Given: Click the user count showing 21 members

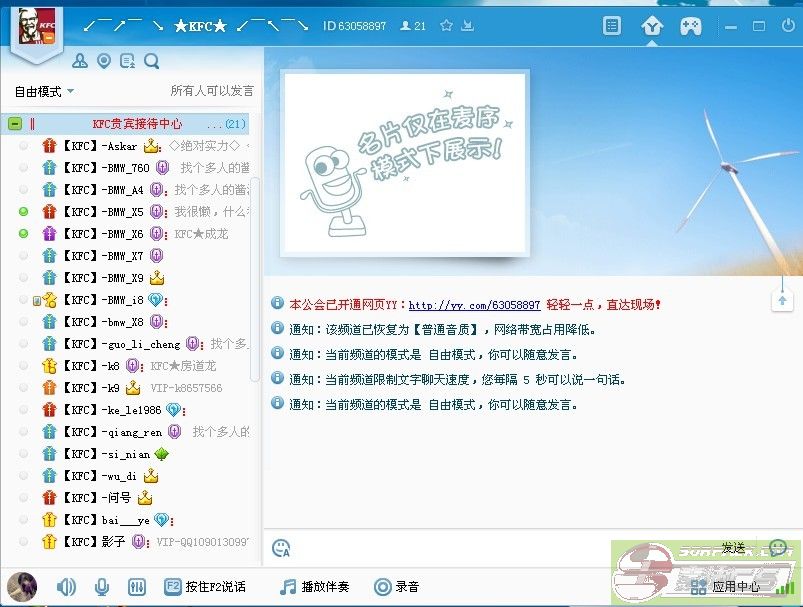Looking at the screenshot, I should [411, 25].
